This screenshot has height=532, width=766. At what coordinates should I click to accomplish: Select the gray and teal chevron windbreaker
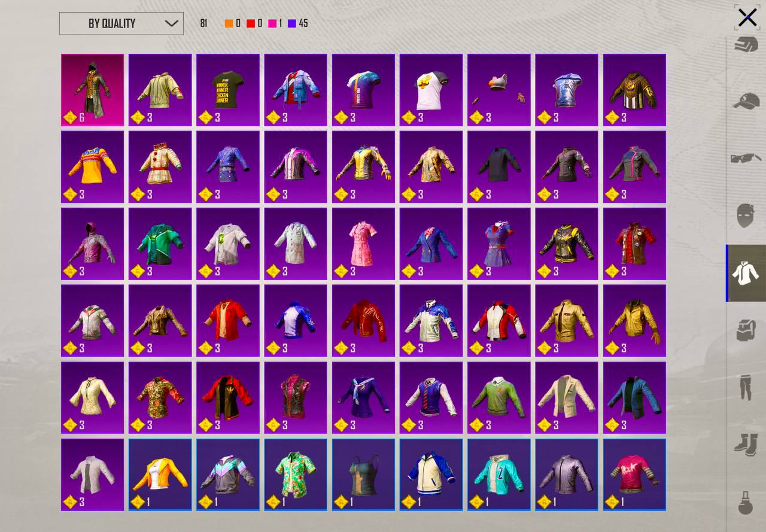tap(228, 475)
